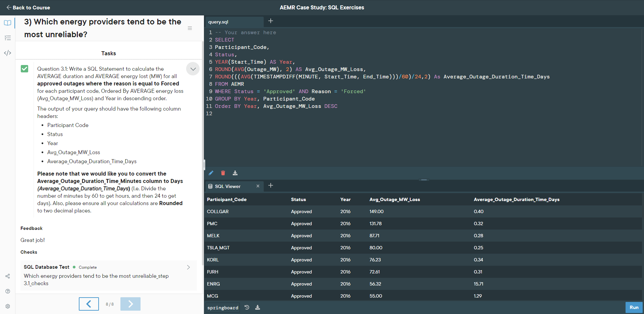Viewport: 644px width, 314px height.
Task: Close the SQL Viewer tab
Action: tap(258, 186)
